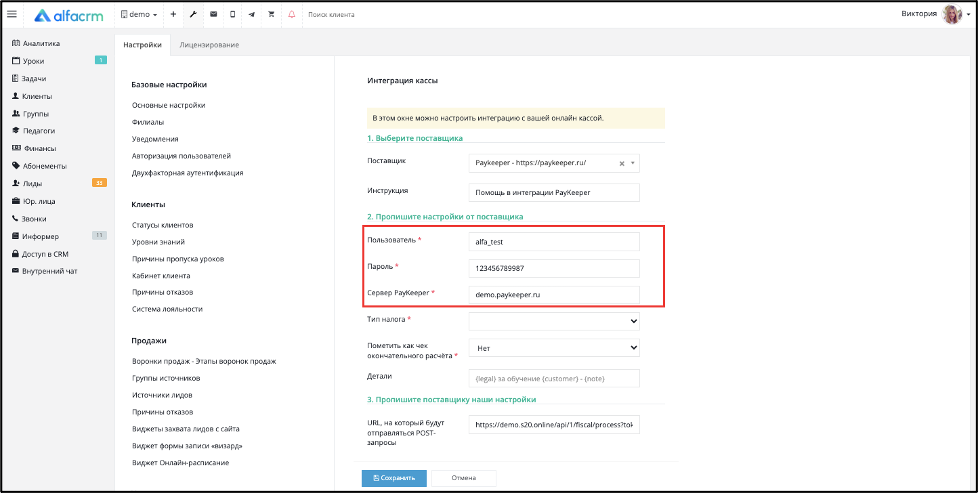The image size is (979, 493).
Task: Open Двухфакторная аутентификация link
Action: click(x=187, y=173)
